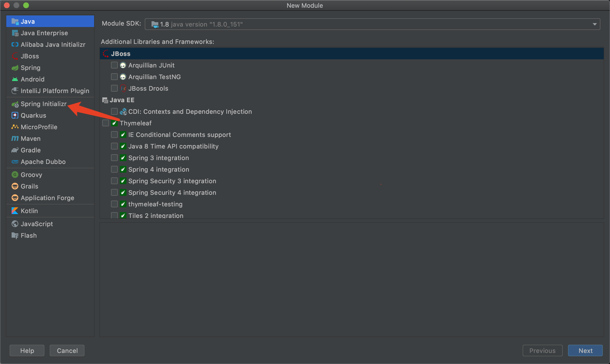Check Spring Security 4 integration
610x364 pixels.
point(114,193)
